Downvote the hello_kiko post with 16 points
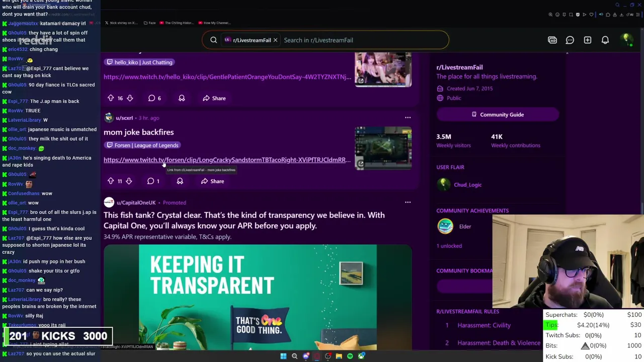 130,98
